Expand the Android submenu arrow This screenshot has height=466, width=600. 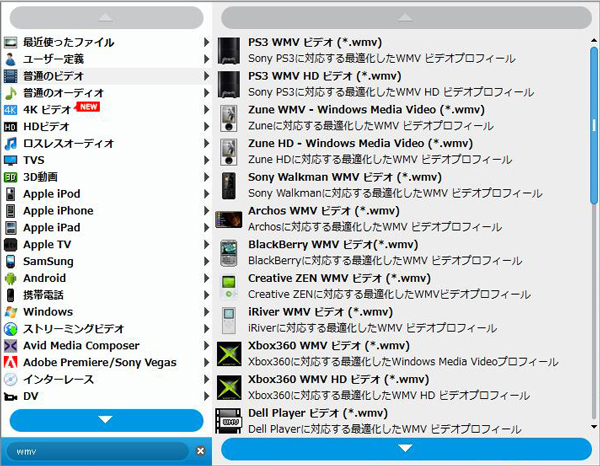click(206, 278)
